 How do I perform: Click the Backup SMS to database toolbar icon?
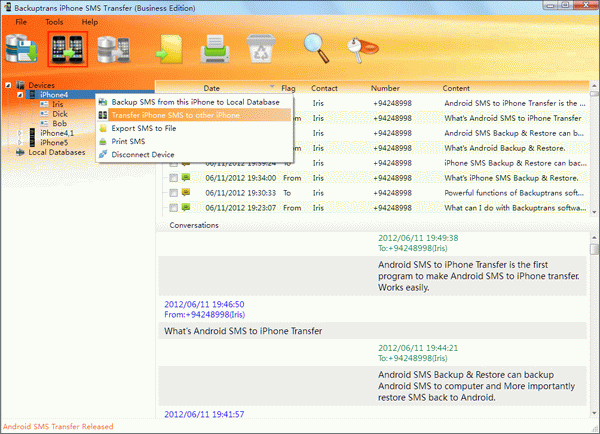coord(21,49)
